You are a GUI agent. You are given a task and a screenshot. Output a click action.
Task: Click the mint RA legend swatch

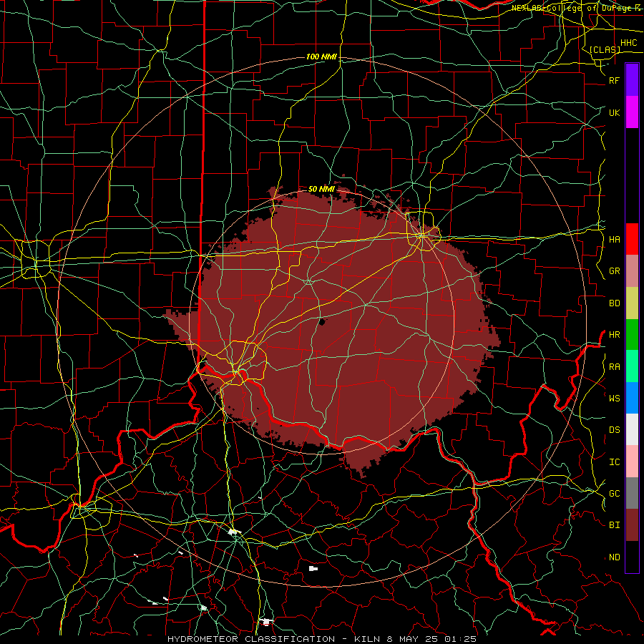632,366
